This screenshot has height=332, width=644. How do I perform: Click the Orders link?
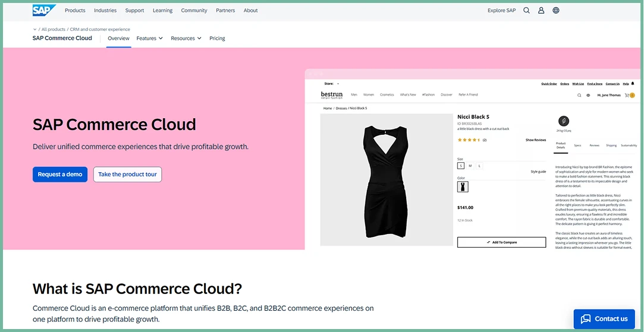(x=565, y=84)
